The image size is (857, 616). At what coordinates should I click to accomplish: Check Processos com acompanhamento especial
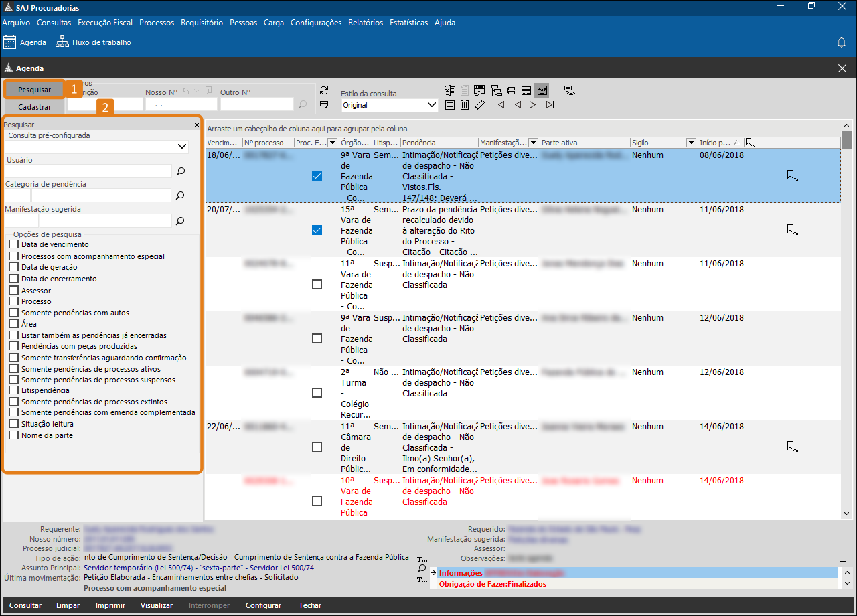click(x=13, y=256)
